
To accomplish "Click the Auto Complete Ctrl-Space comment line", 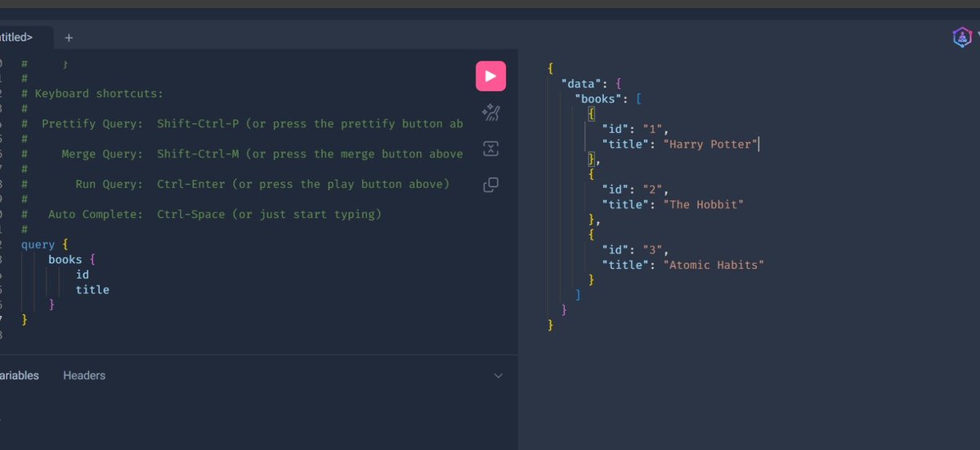I will pos(201,214).
